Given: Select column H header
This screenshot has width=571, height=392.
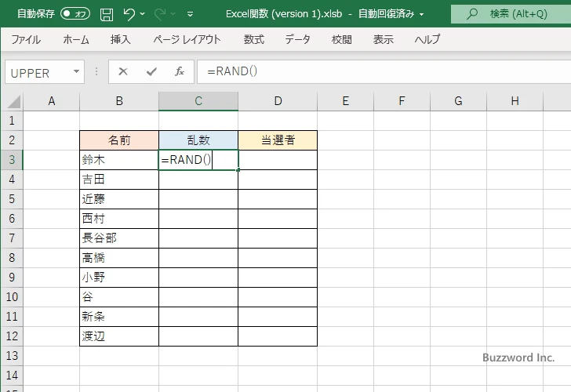Looking at the screenshot, I should tap(515, 101).
